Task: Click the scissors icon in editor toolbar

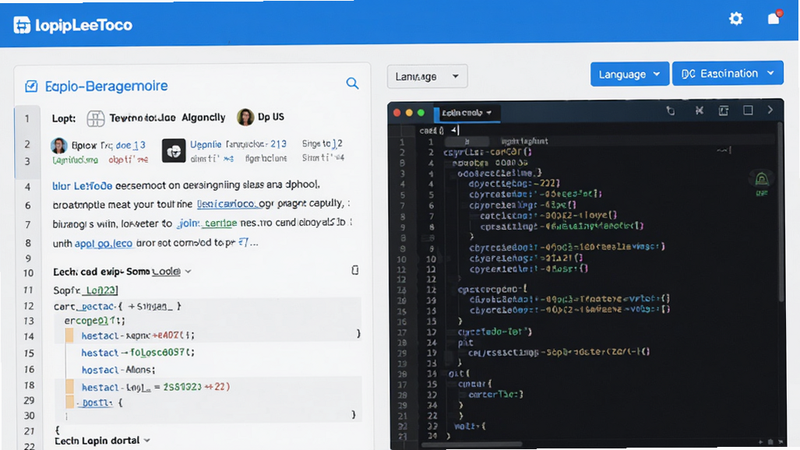Action: pos(699,110)
